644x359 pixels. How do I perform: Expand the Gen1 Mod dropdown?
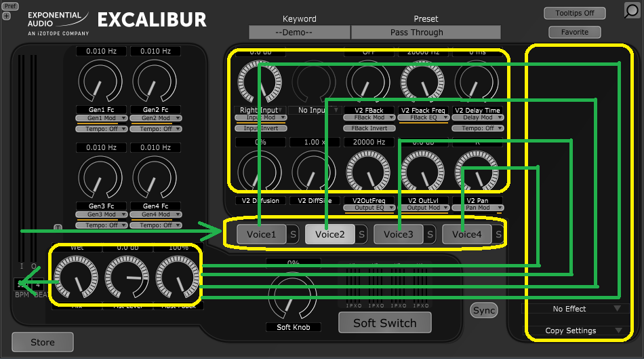[102, 118]
